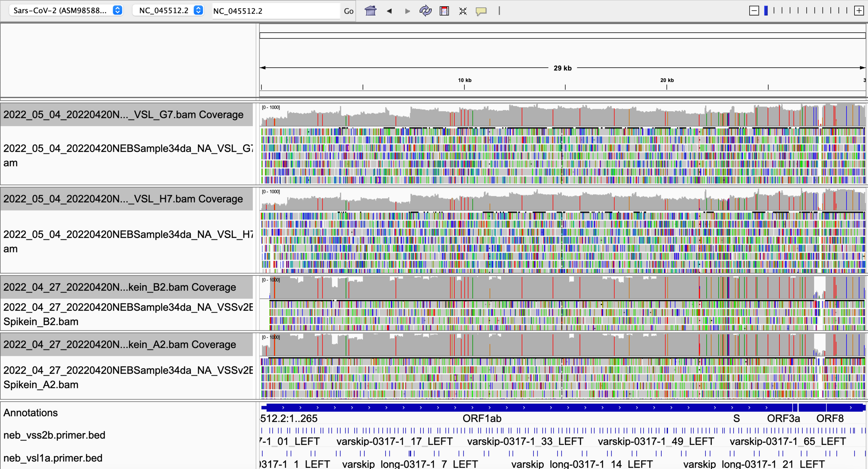Select the Spikein_B2.bam alignment track name
868x469 pixels.
[x=128, y=314]
